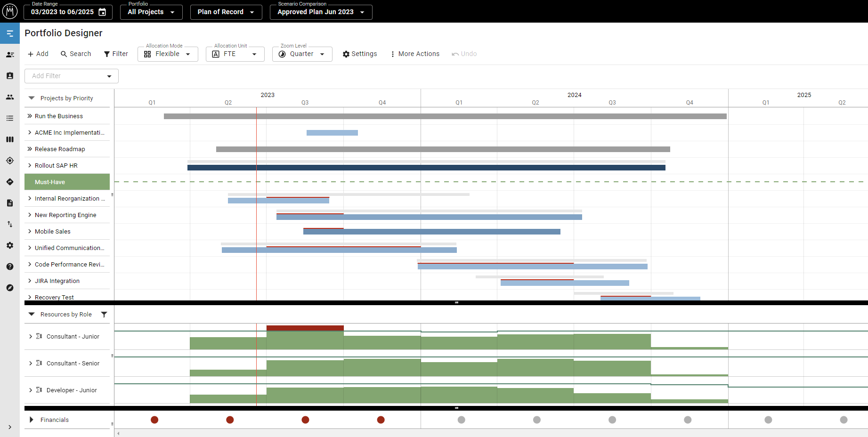Open the people group icon in sidebar

(10, 97)
